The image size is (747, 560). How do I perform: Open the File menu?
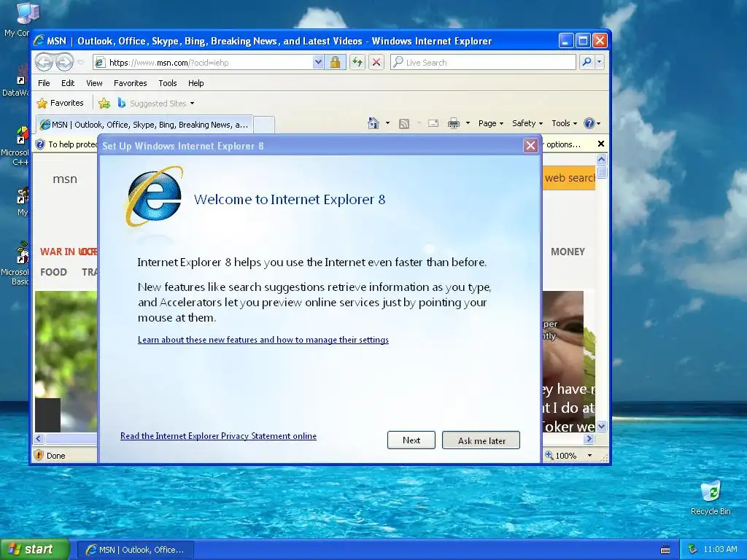[44, 83]
